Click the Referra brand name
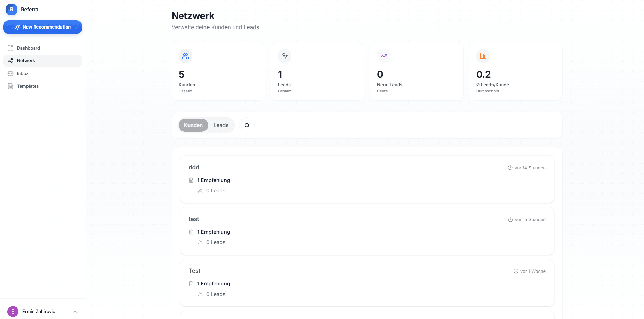The width and height of the screenshot is (644, 319). 30,10
